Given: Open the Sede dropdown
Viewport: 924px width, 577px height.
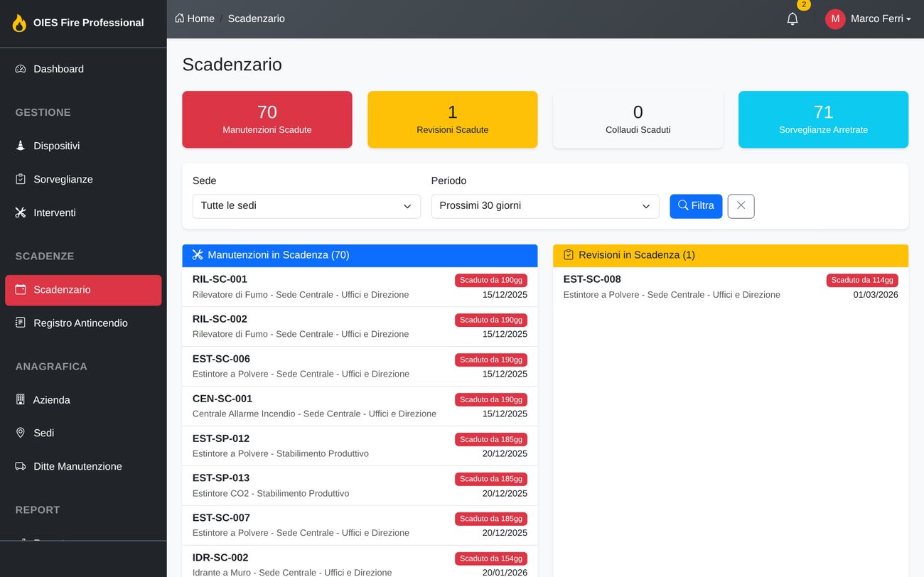Looking at the screenshot, I should pyautogui.click(x=306, y=206).
